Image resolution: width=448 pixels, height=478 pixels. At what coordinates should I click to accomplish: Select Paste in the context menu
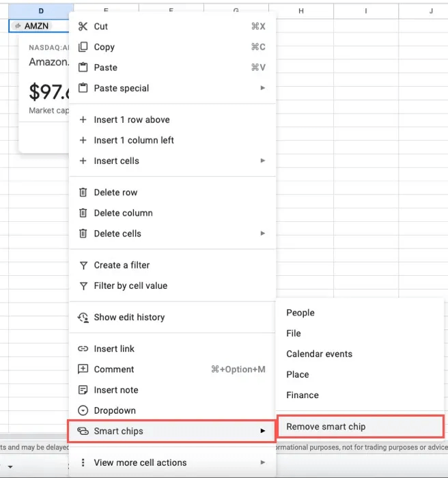(x=172, y=68)
